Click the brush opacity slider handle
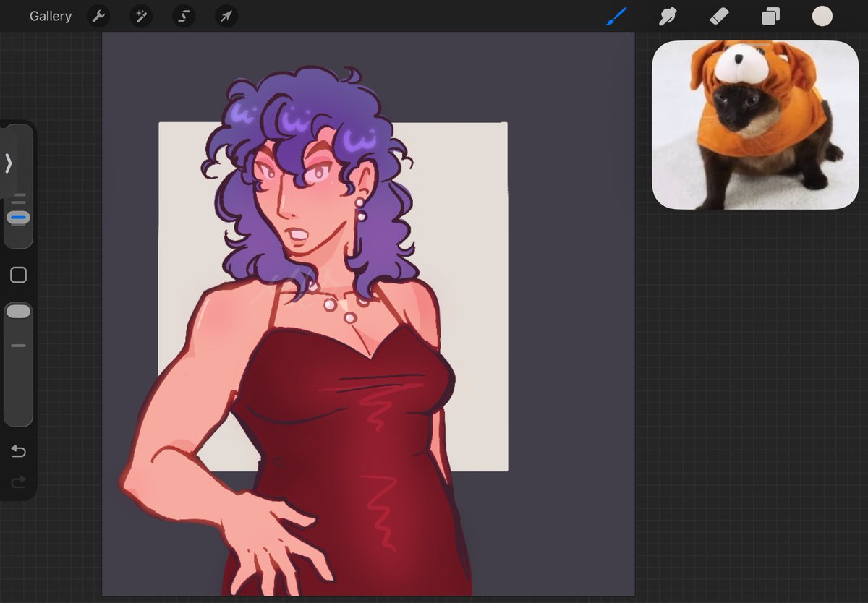This screenshot has height=603, width=868. (x=18, y=312)
